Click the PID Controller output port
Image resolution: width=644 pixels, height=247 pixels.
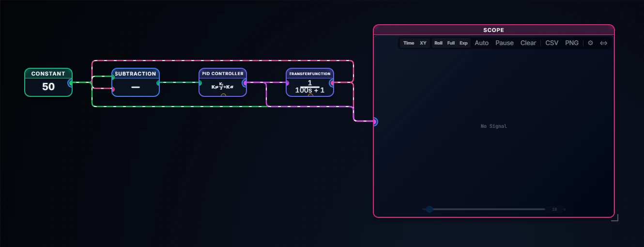pos(245,83)
